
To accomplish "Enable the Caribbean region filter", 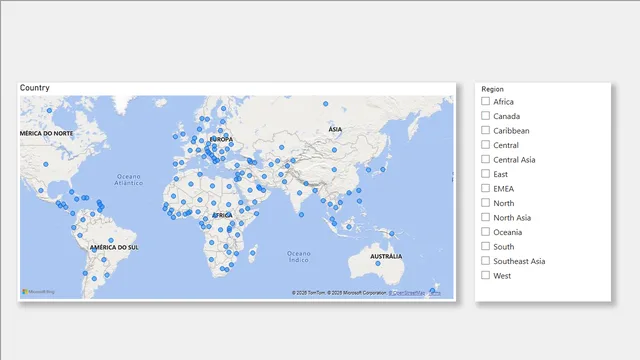I will pos(485,130).
